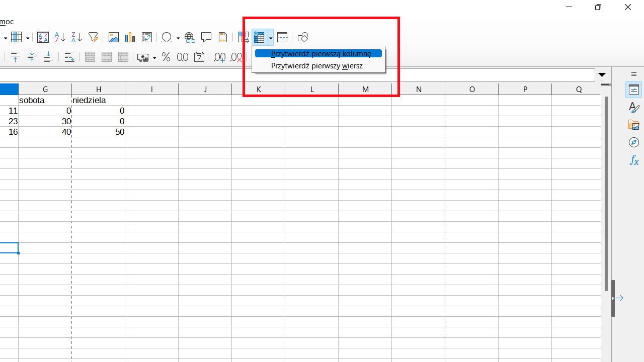
Task: Open the sidebar Gallery panel
Action: click(634, 125)
